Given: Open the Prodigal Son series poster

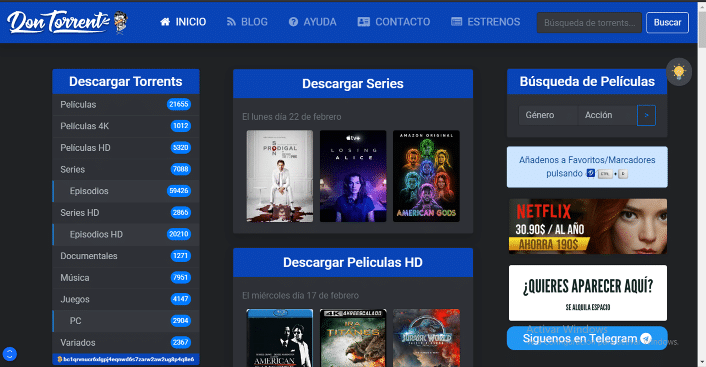Looking at the screenshot, I should coord(280,176).
